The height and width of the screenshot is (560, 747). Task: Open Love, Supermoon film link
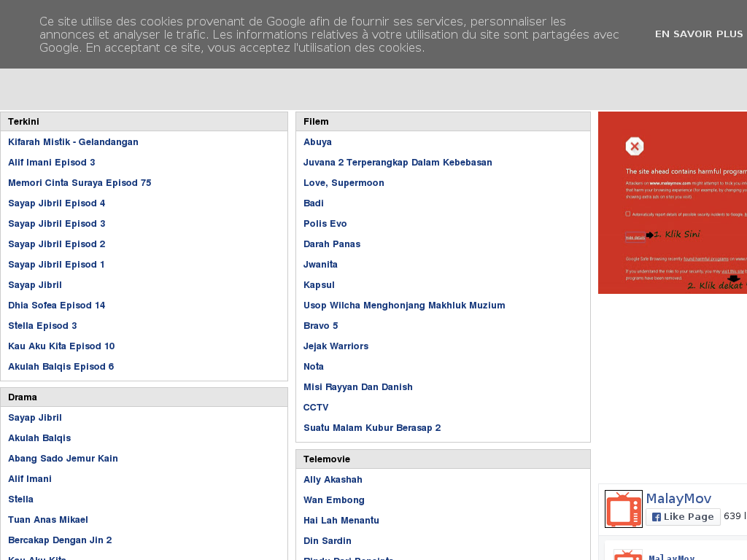[x=344, y=183]
